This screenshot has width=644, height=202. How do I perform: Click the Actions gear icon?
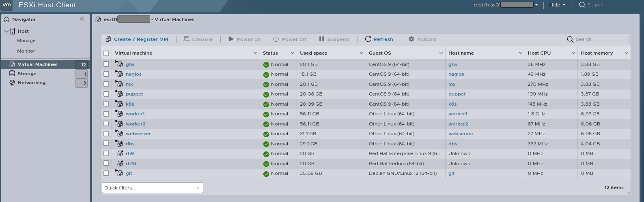point(411,39)
